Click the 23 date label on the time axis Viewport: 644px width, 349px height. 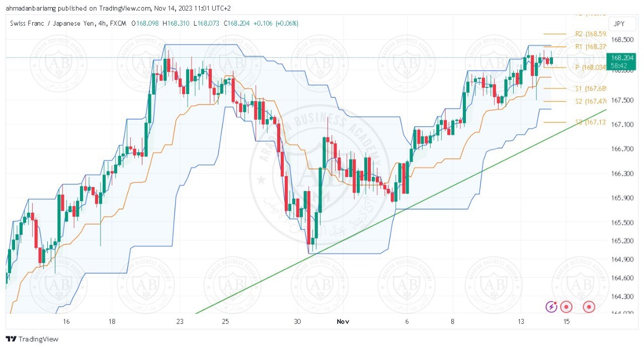tap(180, 321)
